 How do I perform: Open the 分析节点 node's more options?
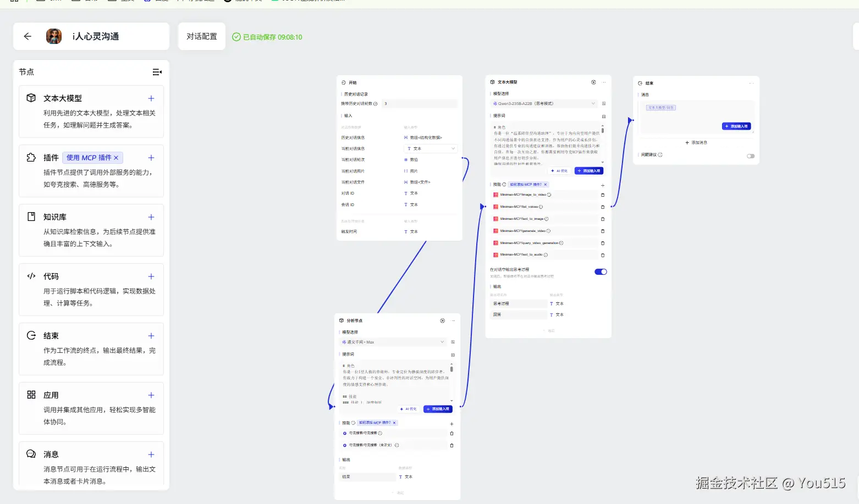pyautogui.click(x=453, y=320)
